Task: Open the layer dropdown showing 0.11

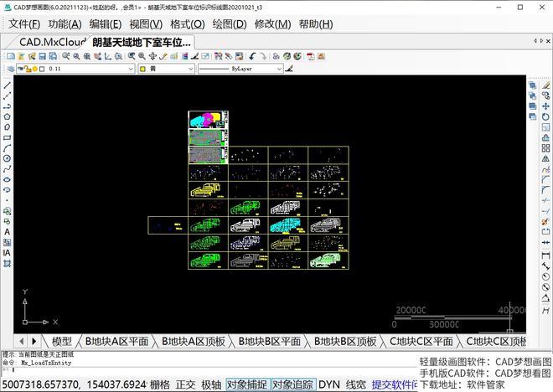Action: 75,69
